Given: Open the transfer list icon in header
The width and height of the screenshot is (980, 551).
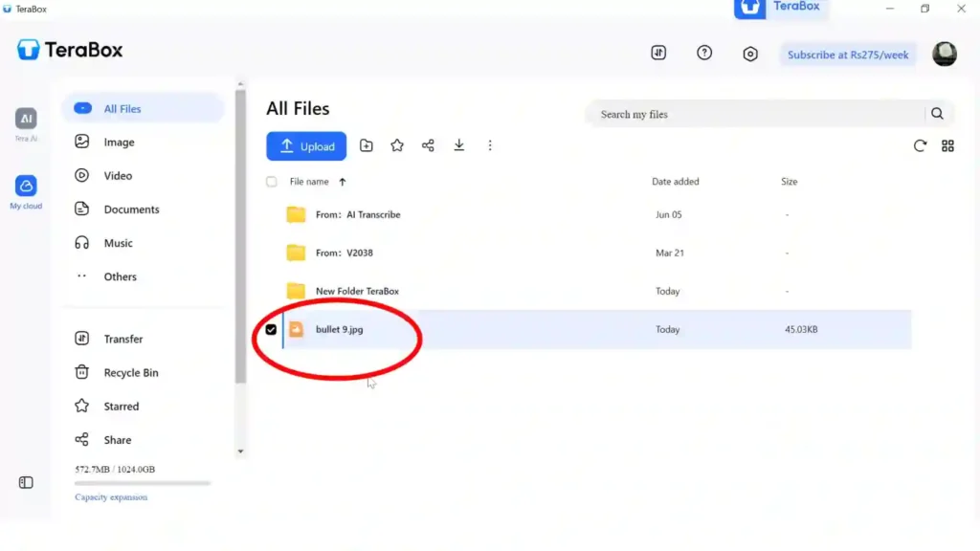Looking at the screenshot, I should pyautogui.click(x=658, y=54).
